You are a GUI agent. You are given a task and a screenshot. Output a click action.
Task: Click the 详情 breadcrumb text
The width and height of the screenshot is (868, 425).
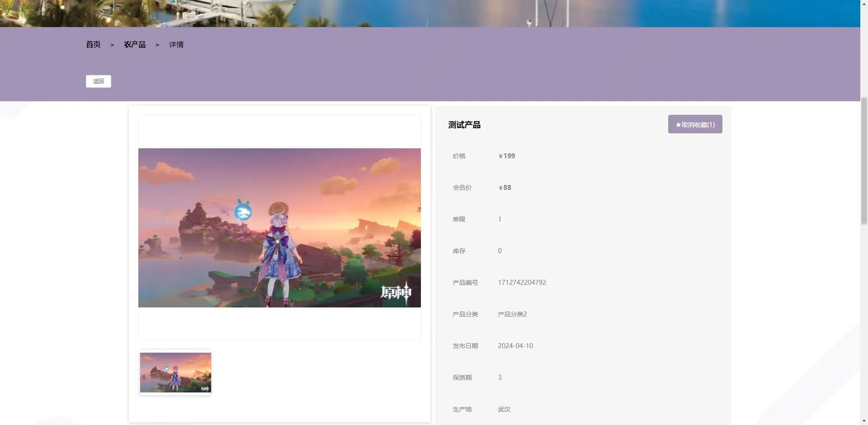[176, 44]
